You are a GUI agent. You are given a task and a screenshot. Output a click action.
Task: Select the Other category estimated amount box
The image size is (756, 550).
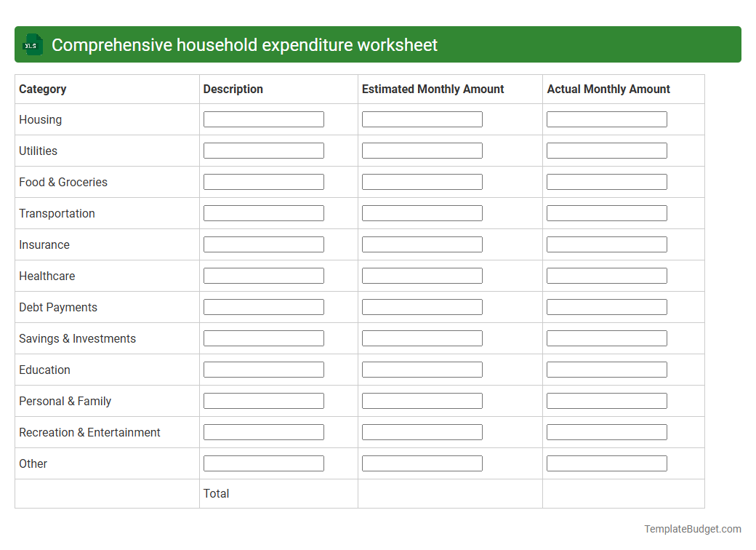click(422, 463)
